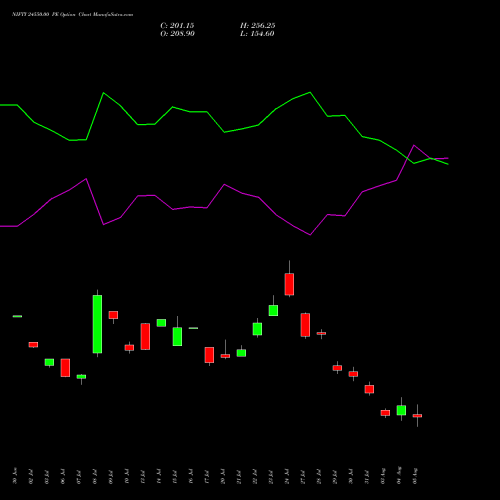Click the highest red candlestick for 24 Jul
This screenshot has width=500, height=500.
289,284
